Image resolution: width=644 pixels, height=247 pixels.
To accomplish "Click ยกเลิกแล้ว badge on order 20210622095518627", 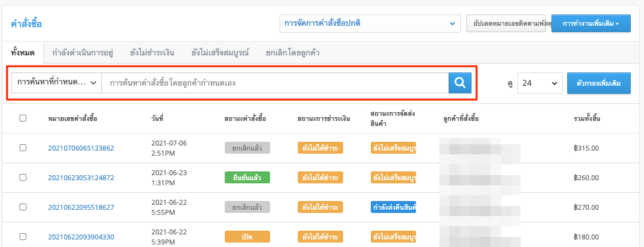I will point(247,207).
